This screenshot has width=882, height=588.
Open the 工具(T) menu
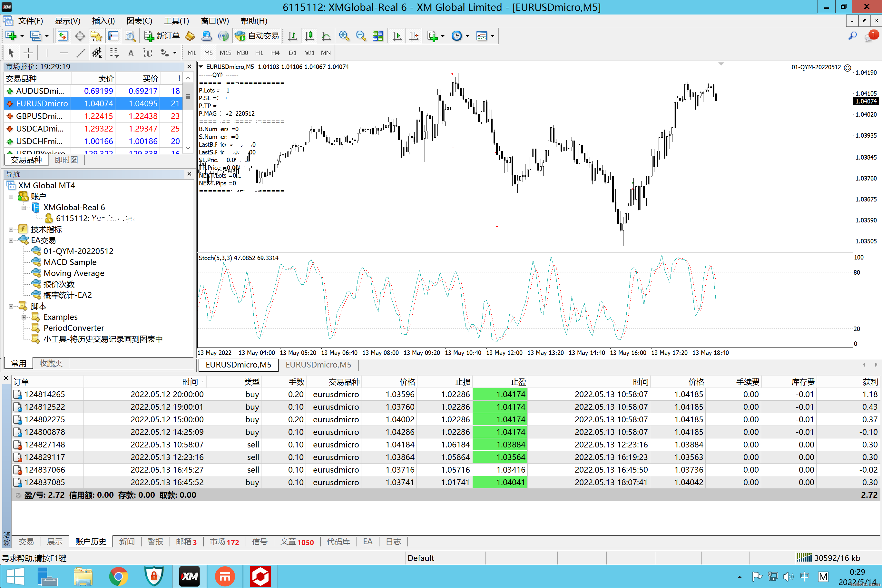[176, 21]
